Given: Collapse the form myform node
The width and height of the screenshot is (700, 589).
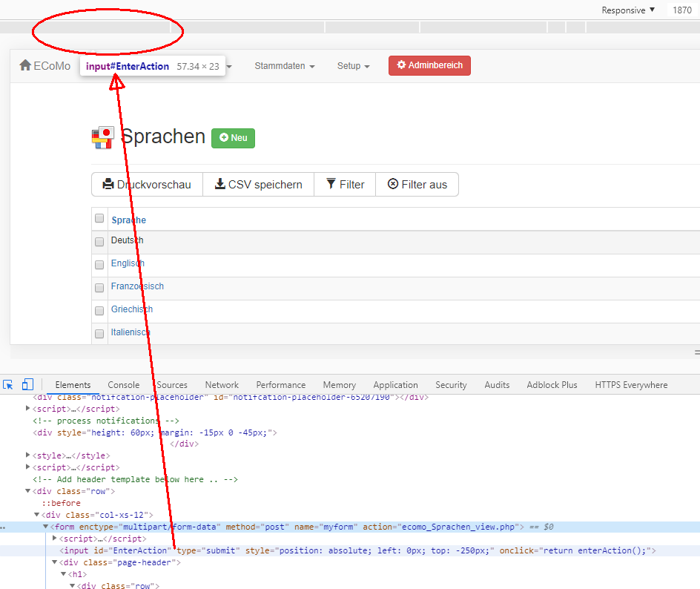Looking at the screenshot, I should pos(45,527).
